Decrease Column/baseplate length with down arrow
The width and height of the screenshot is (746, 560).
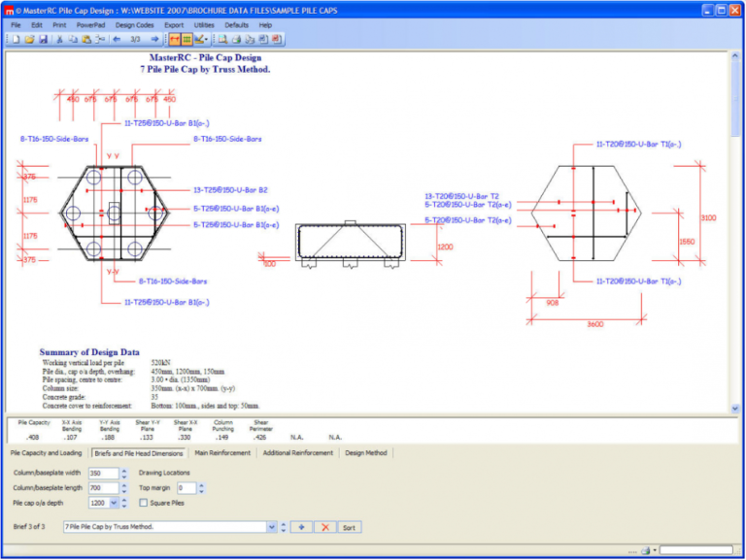pos(124,491)
